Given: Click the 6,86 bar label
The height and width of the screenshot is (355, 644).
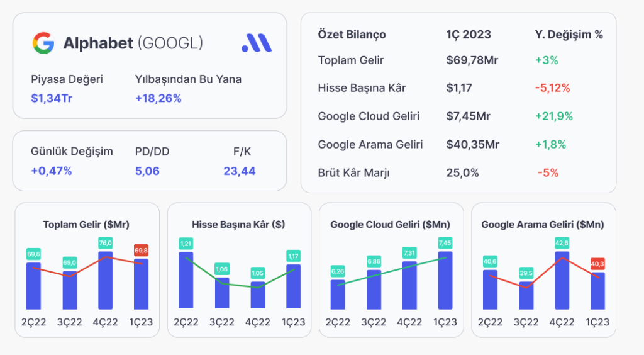Looking at the screenshot, I should click(374, 261).
